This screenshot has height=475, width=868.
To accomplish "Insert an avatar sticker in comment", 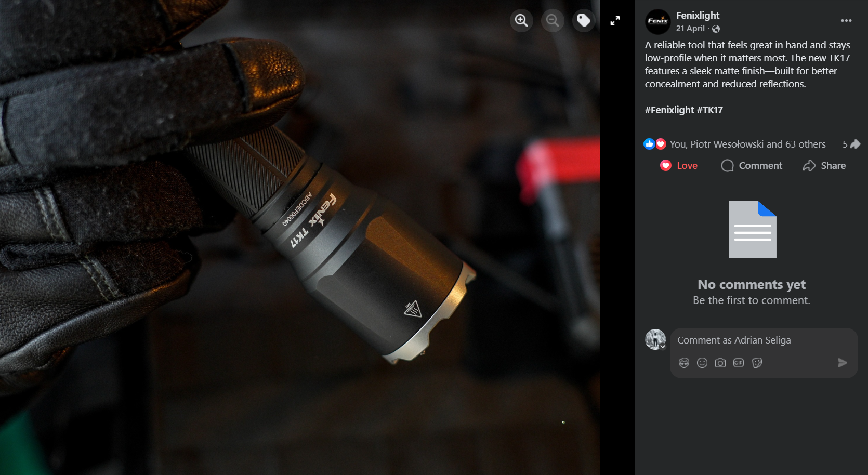I will (x=684, y=363).
